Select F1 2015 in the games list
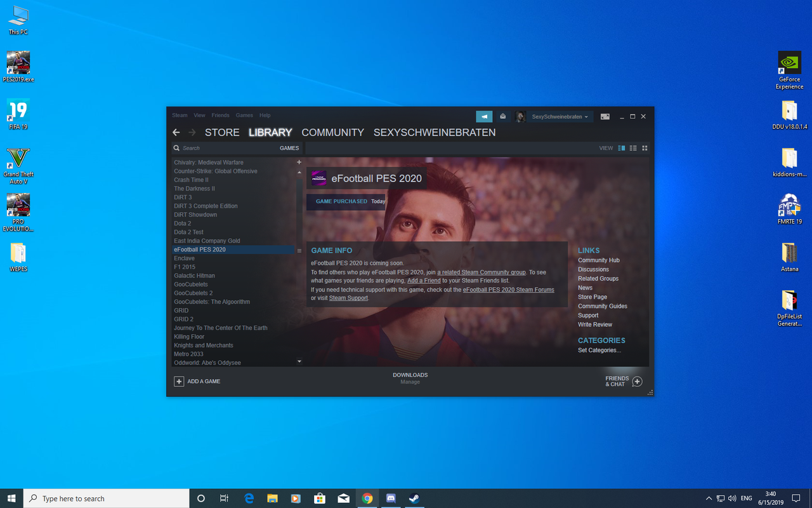The width and height of the screenshot is (812, 508). point(186,267)
